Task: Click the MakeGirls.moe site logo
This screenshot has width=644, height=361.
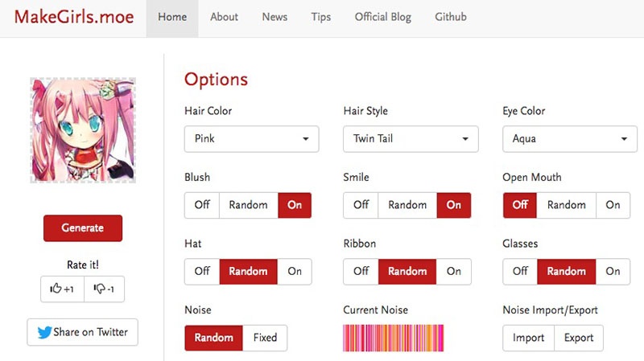Action: pyautogui.click(x=73, y=17)
